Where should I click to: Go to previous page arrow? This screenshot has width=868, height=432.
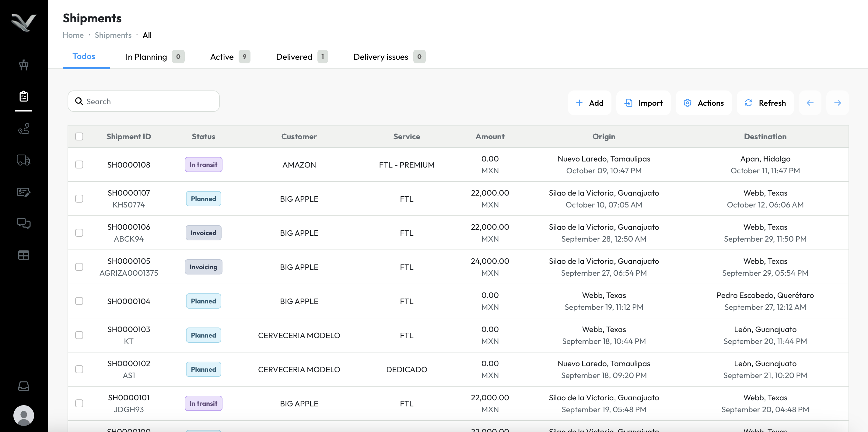[x=810, y=103]
